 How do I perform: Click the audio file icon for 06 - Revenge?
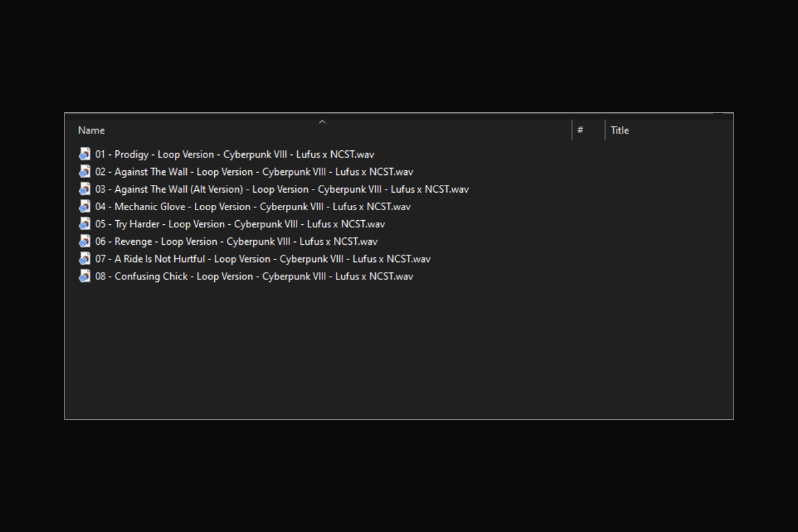coord(84,241)
